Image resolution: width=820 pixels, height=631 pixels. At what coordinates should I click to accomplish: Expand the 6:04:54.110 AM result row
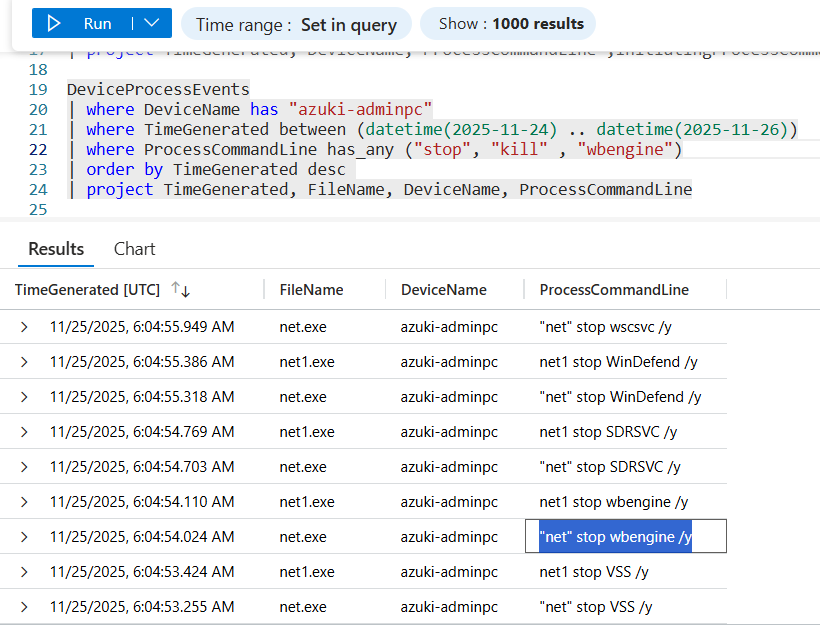pos(24,502)
